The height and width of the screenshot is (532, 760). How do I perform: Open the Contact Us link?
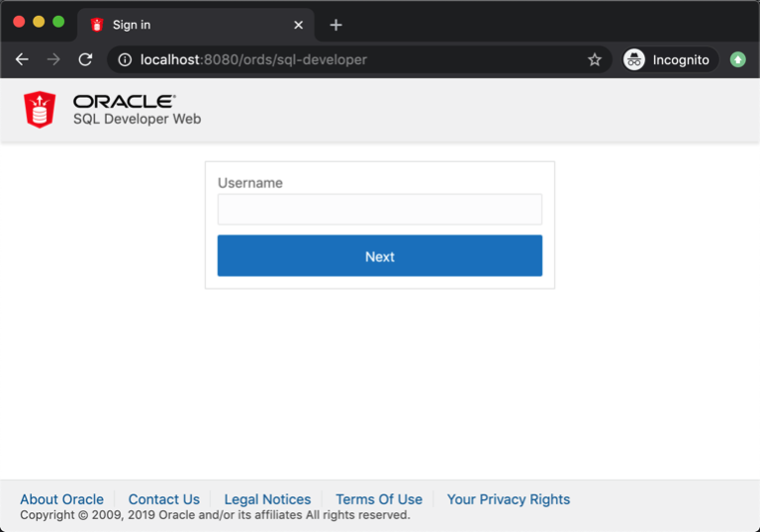[163, 499]
